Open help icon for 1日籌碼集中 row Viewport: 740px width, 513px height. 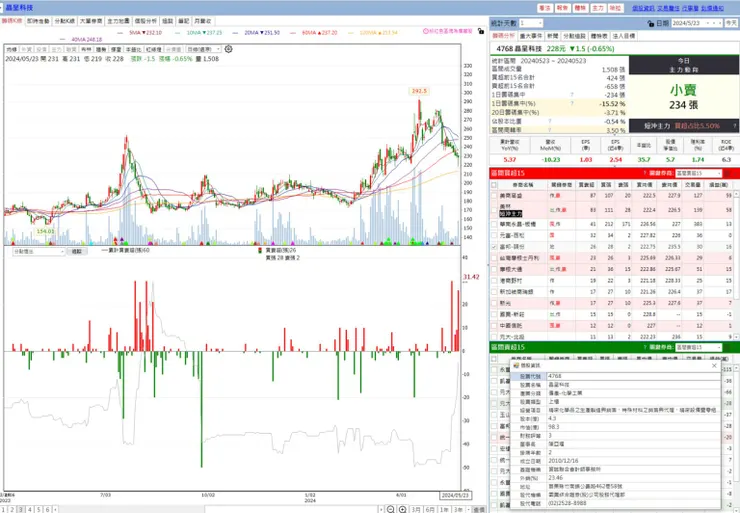tap(572, 95)
